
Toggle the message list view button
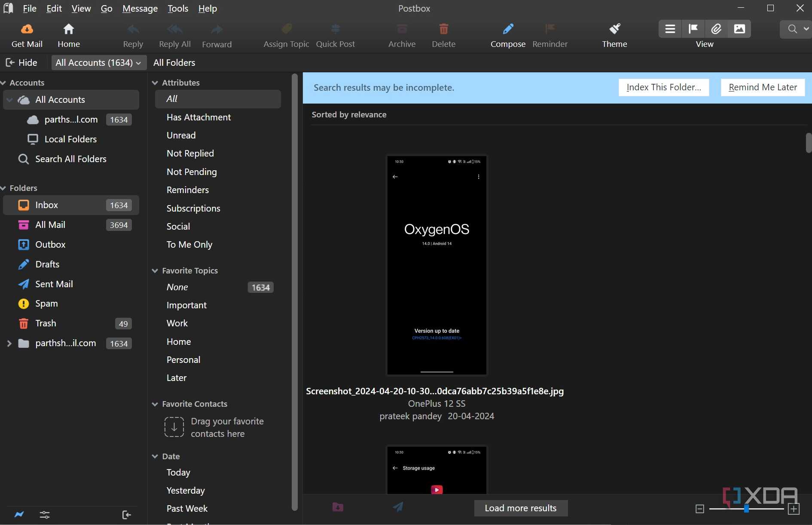(670, 29)
